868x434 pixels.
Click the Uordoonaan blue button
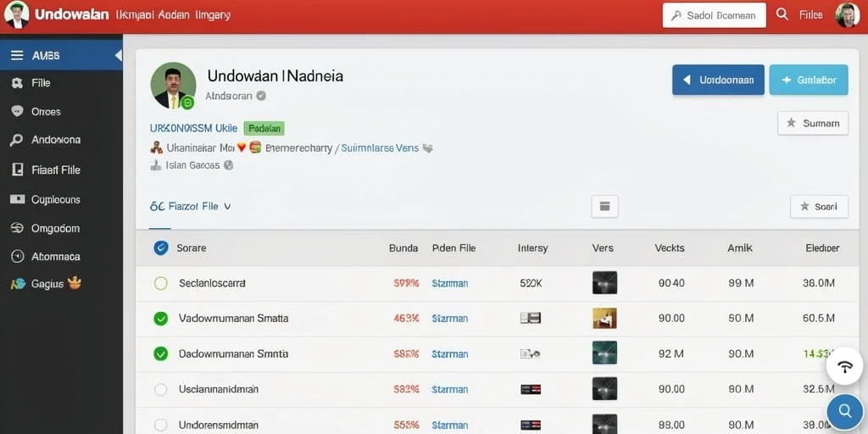point(718,81)
